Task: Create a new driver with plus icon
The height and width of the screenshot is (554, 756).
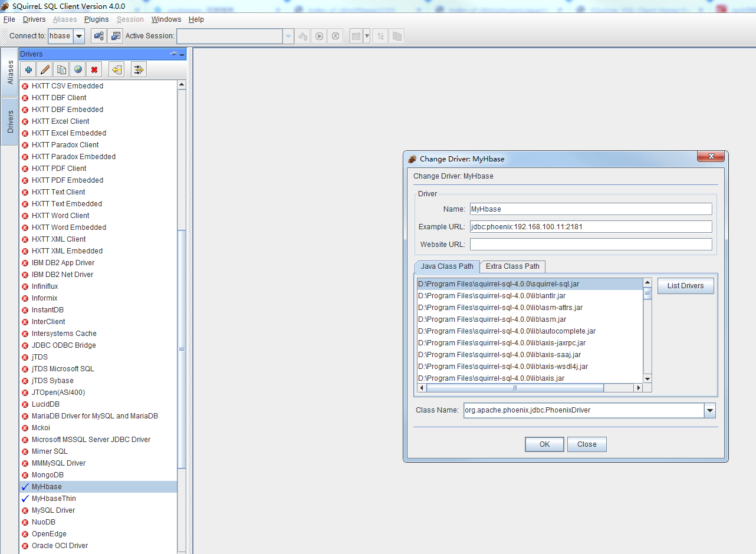Action: 28,70
